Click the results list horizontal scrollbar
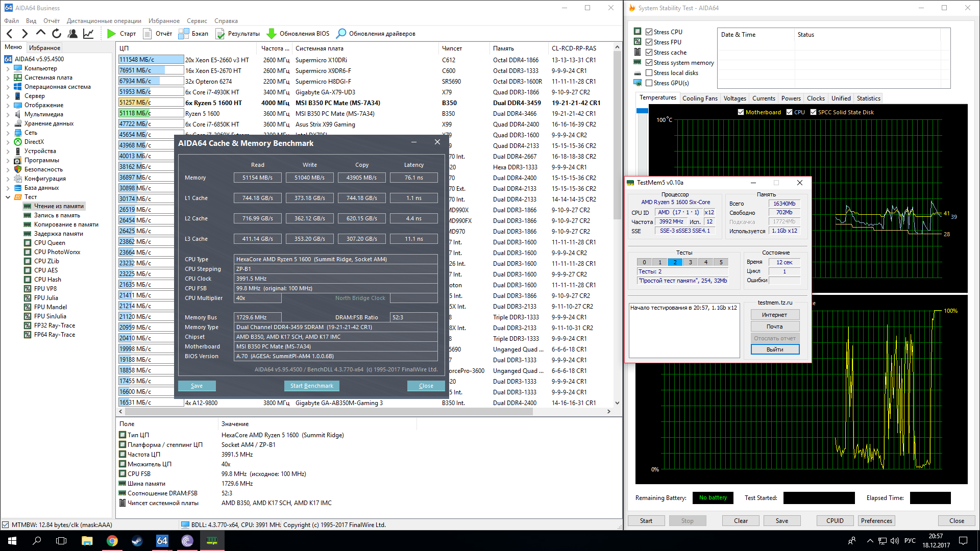Viewport: 980px width, 551px height. (x=327, y=411)
